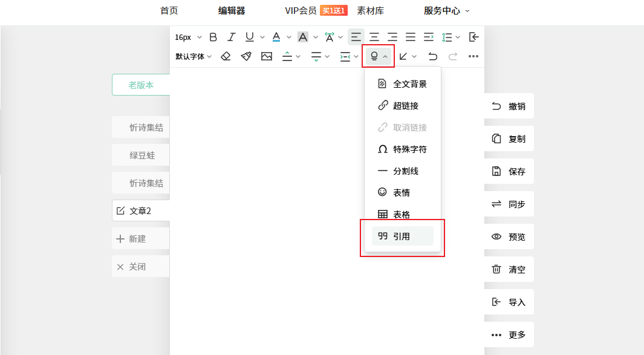Insert an image with picture icon
Screen dimensions: 644x355
coord(267,56)
